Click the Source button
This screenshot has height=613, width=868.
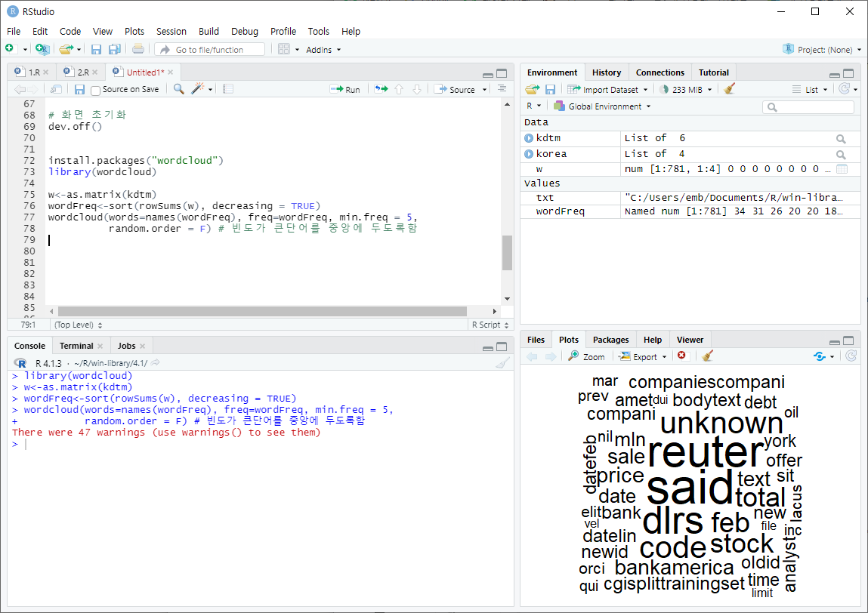(455, 90)
